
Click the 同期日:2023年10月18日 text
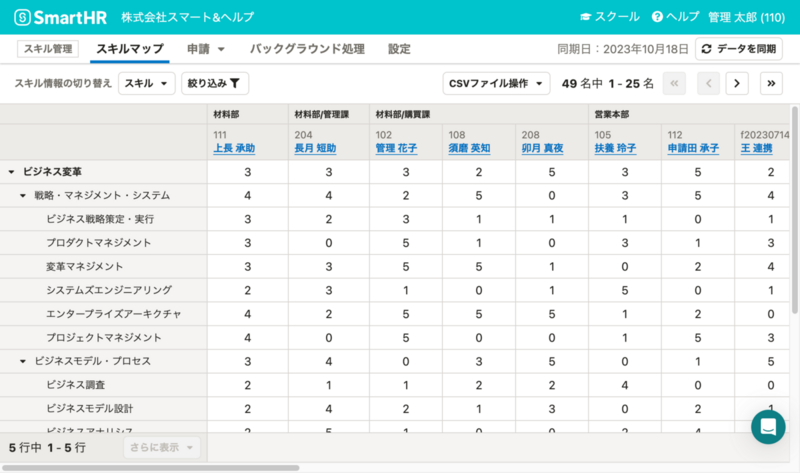tap(622, 49)
